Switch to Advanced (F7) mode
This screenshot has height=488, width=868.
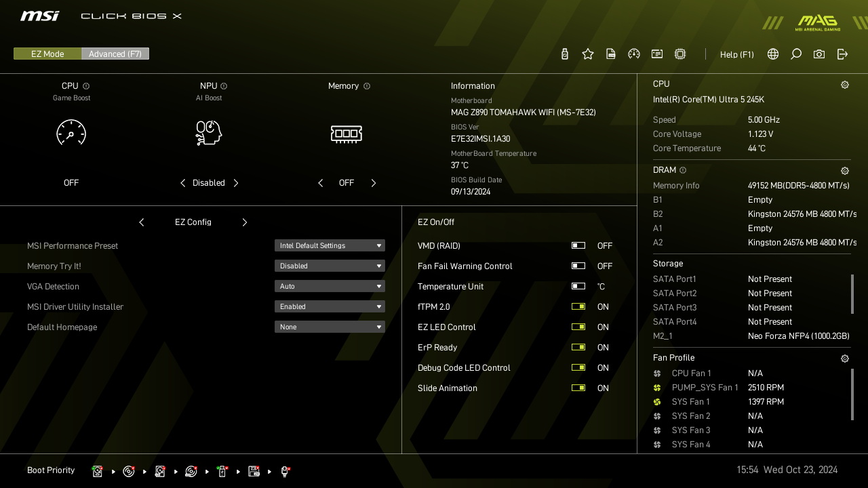coord(115,54)
